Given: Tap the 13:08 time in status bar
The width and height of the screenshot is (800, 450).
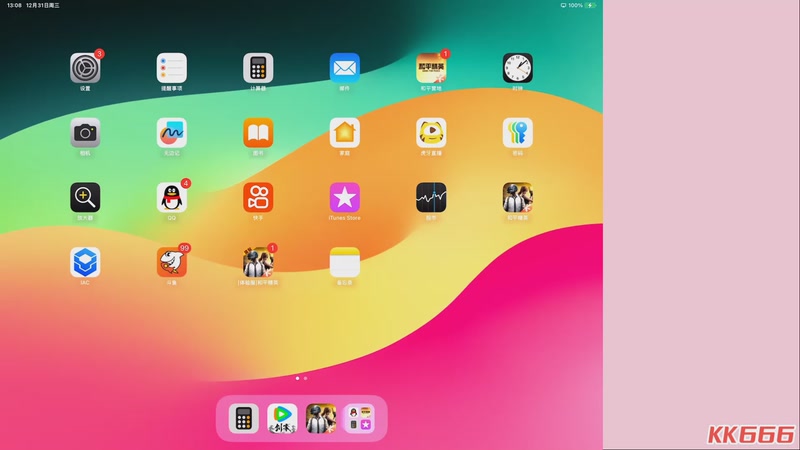Looking at the screenshot, I should (x=14, y=5).
